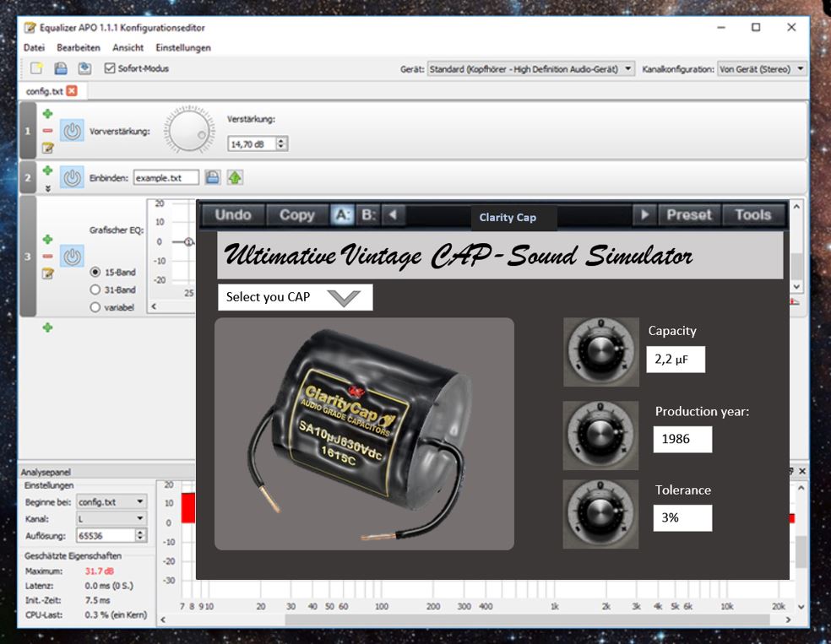Remove filter row 1 with red minus
The width and height of the screenshot is (831, 644).
click(47, 131)
